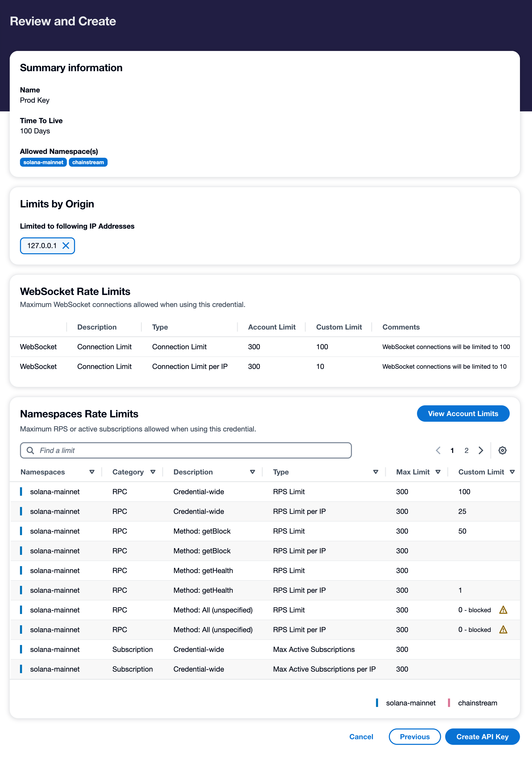This screenshot has width=532, height=762.
Task: Click the '100 Days' time to live value
Action: pos(35,131)
